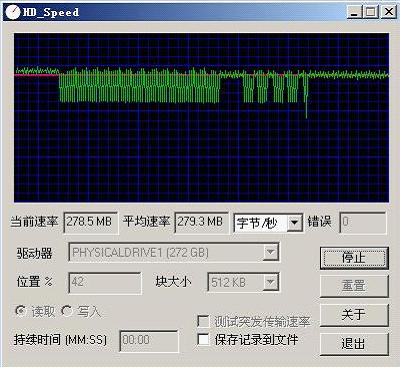
Task: Click the 停止 (stop) button
Action: pyautogui.click(x=354, y=258)
